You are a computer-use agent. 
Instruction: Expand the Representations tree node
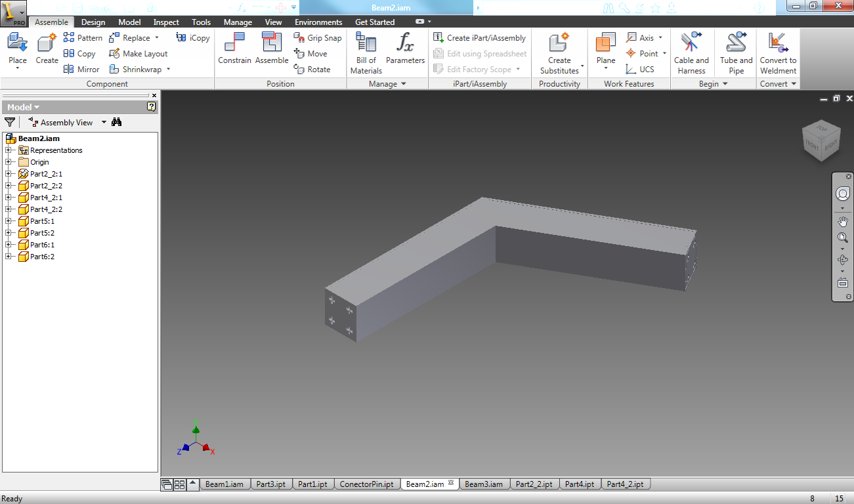(9, 150)
